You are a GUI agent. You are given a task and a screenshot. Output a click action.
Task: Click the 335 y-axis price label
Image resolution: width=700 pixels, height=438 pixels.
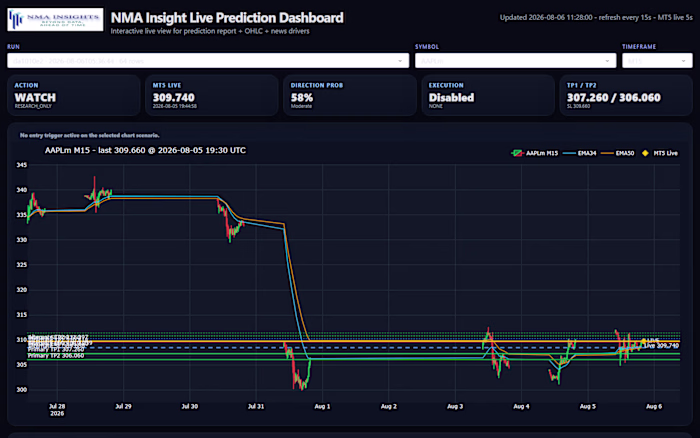point(21,215)
